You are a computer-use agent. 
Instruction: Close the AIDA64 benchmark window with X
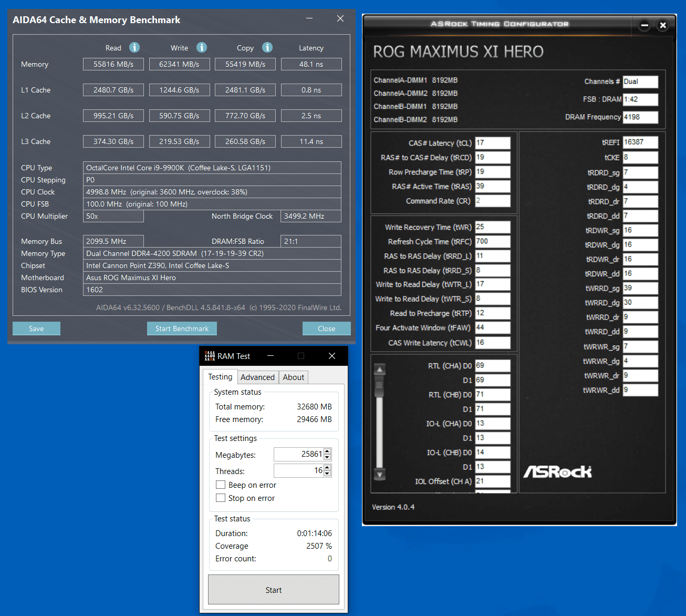click(x=340, y=19)
